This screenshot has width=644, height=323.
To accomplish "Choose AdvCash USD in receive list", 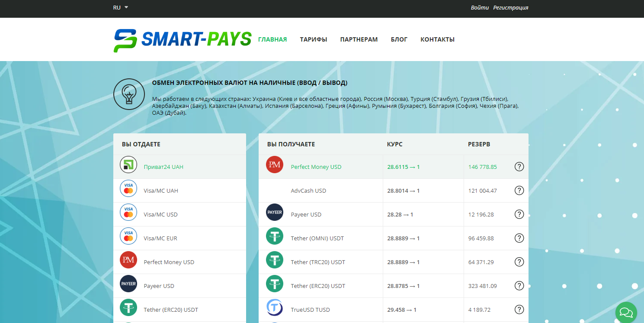I will [x=308, y=191].
